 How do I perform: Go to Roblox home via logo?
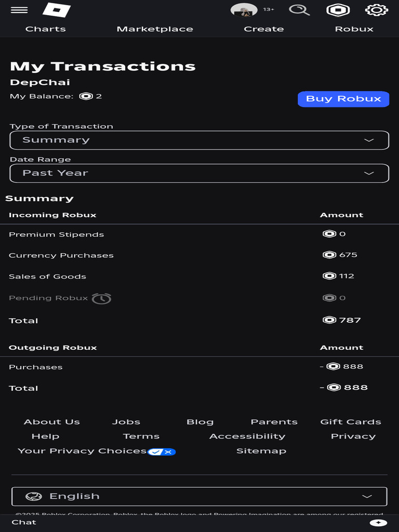[x=57, y=10]
